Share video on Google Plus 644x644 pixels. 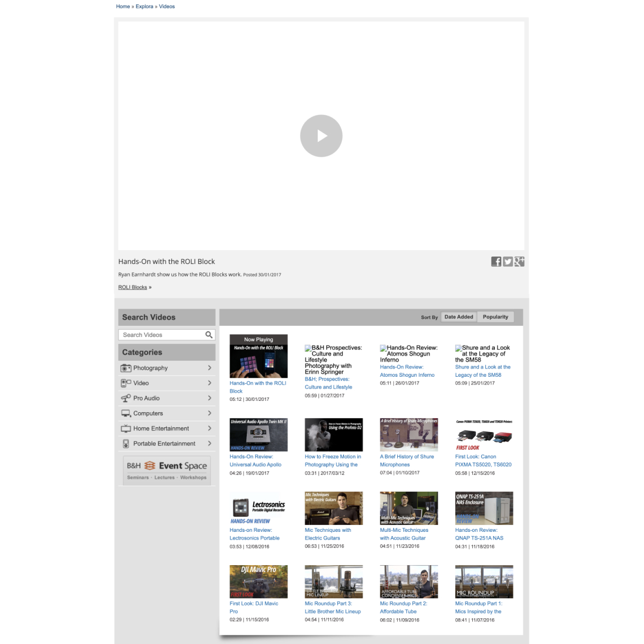tap(519, 261)
